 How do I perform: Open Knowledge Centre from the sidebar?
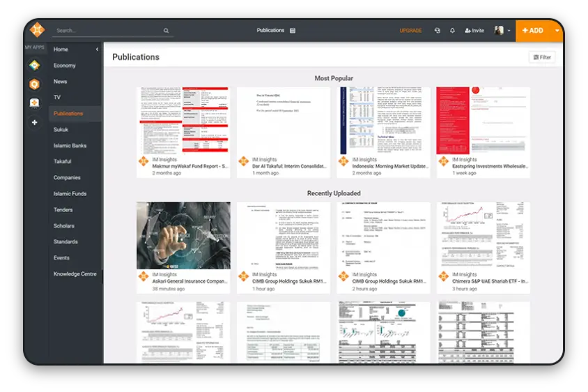pyautogui.click(x=75, y=274)
